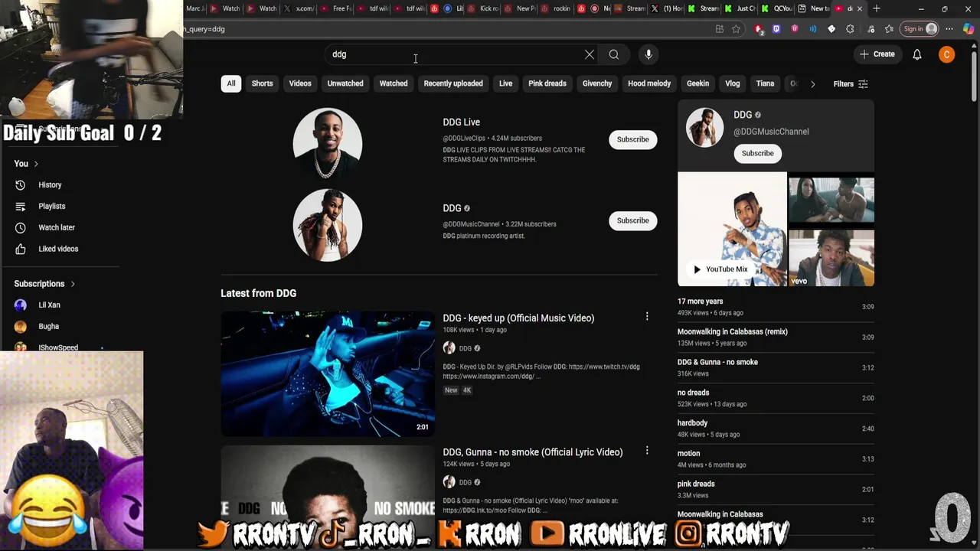Select the Pink dreads filter chip
This screenshot has width=980, height=551.
pos(547,83)
